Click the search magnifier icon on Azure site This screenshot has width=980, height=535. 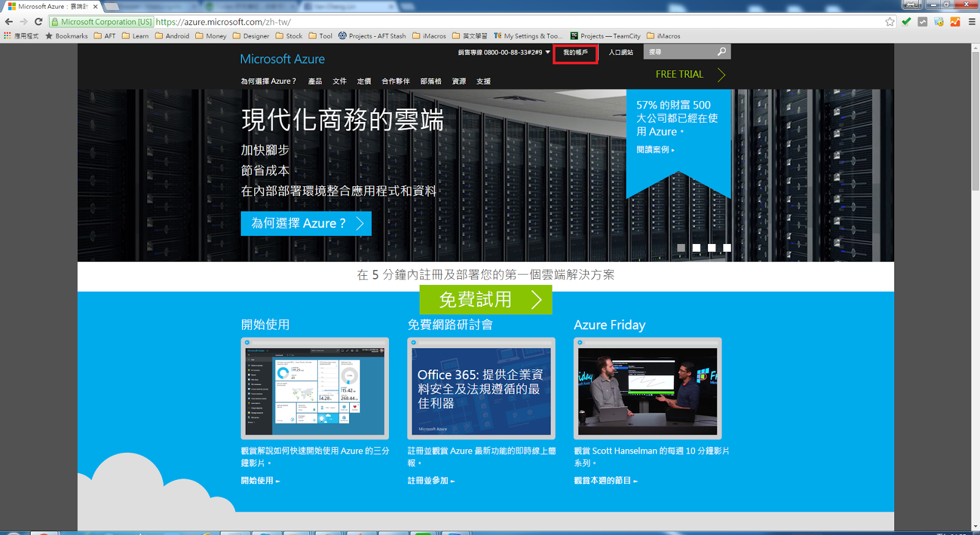point(722,51)
